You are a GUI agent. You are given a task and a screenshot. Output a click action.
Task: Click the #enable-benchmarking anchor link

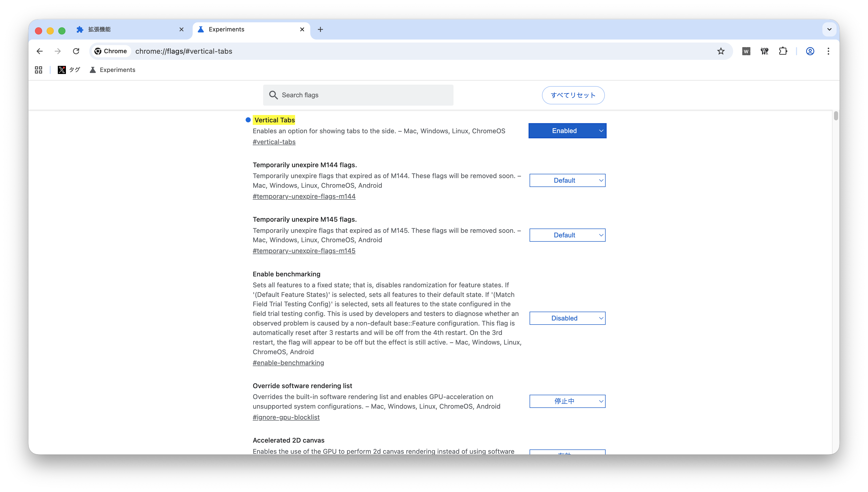288,363
